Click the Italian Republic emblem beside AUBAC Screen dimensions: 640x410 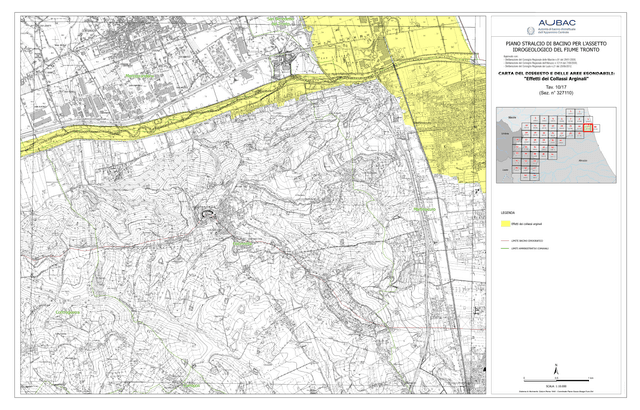[x=531, y=30]
